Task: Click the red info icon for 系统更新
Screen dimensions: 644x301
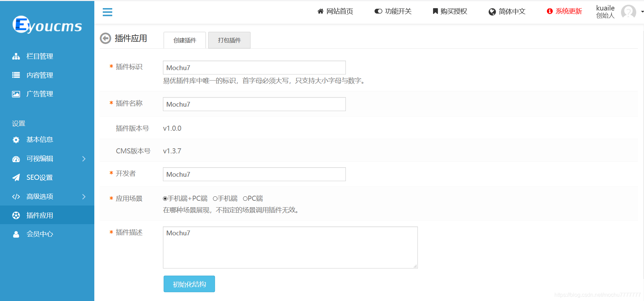Action: (550, 11)
